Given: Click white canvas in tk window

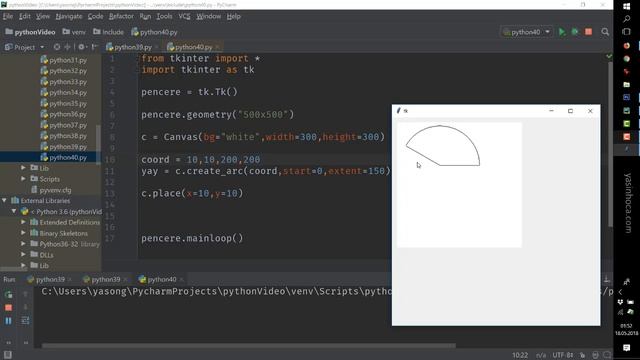Looking at the screenshot, I should (459, 184).
